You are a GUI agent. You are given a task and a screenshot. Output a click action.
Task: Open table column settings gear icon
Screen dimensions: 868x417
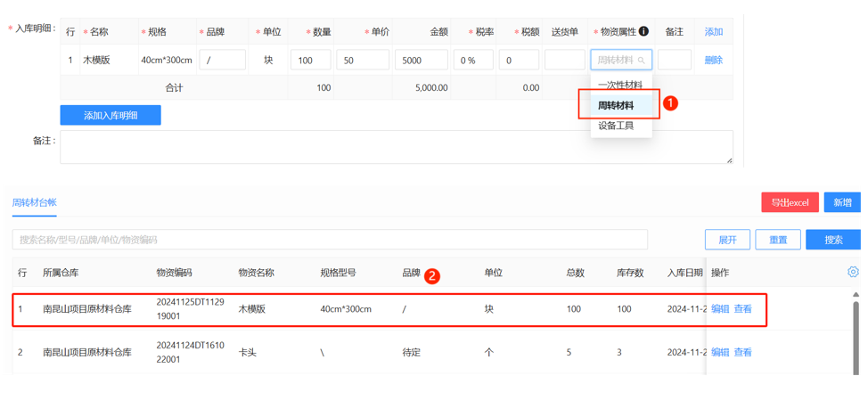click(x=853, y=272)
